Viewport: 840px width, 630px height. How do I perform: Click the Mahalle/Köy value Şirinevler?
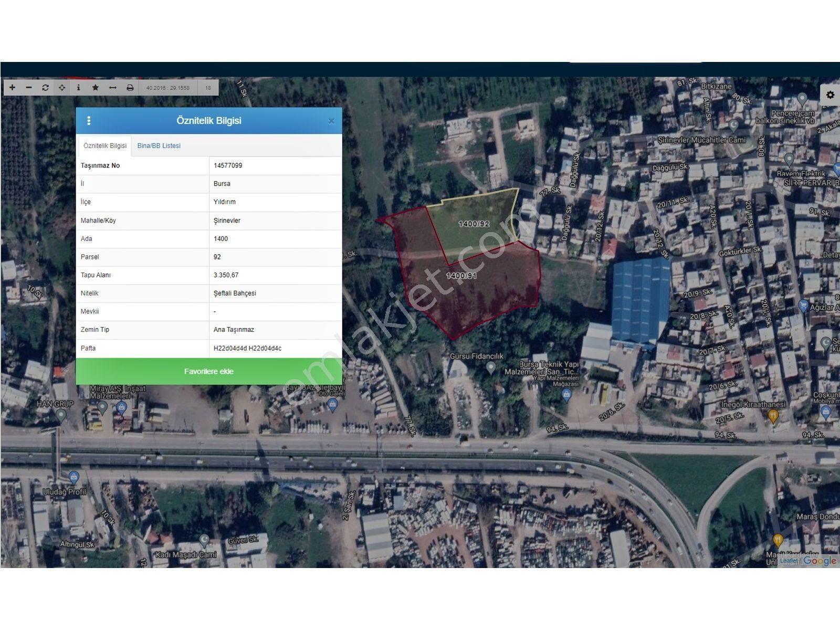227,220
